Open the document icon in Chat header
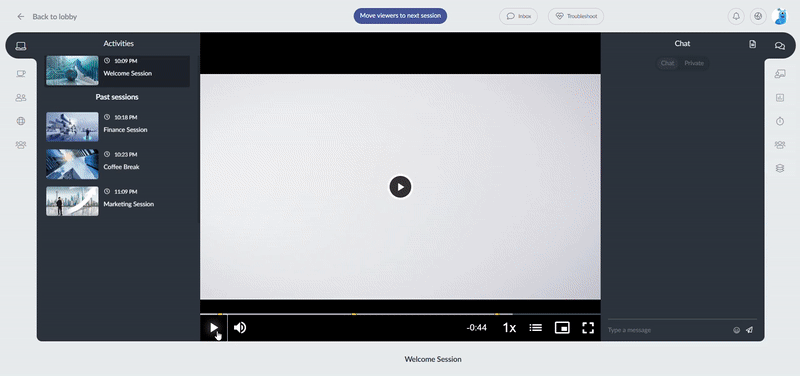Screen dimensions: 800x376 pyautogui.click(x=753, y=44)
